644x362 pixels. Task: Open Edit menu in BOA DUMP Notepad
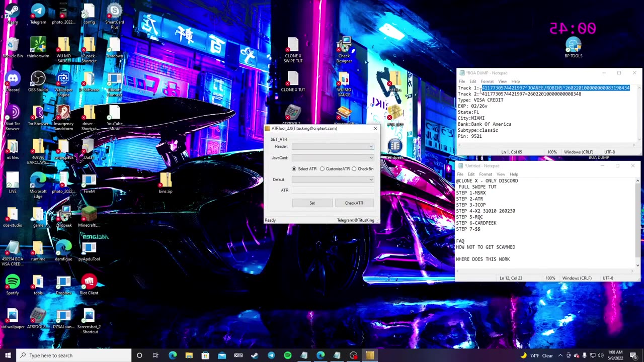click(x=472, y=81)
